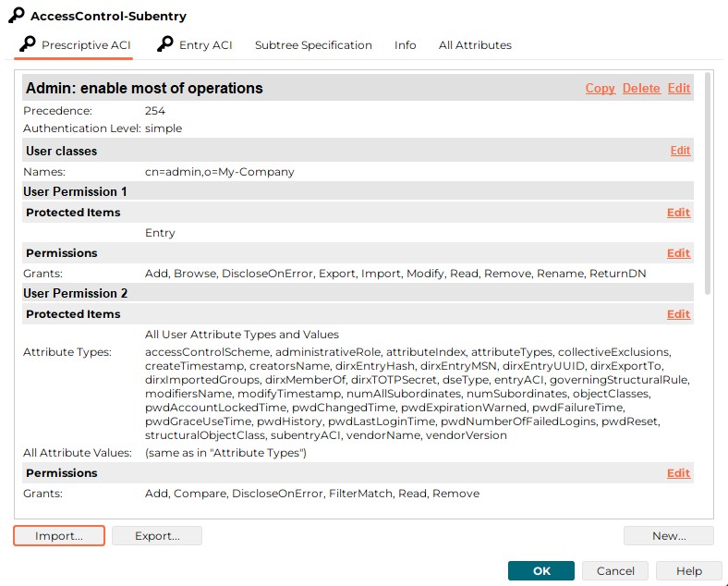The image size is (728, 586).
Task: Edit the Admin: enable most of operations header
Action: (679, 88)
